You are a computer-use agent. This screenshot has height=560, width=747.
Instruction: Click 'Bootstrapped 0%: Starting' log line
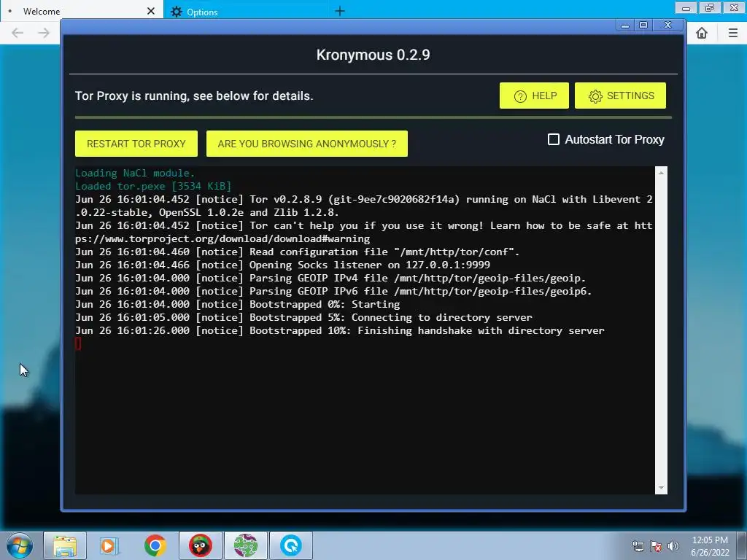[x=237, y=304]
